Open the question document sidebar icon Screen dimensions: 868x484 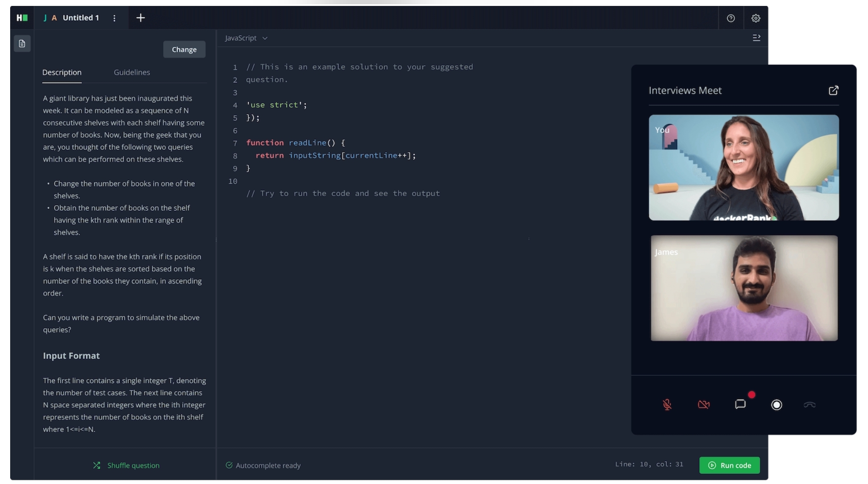[x=22, y=44]
